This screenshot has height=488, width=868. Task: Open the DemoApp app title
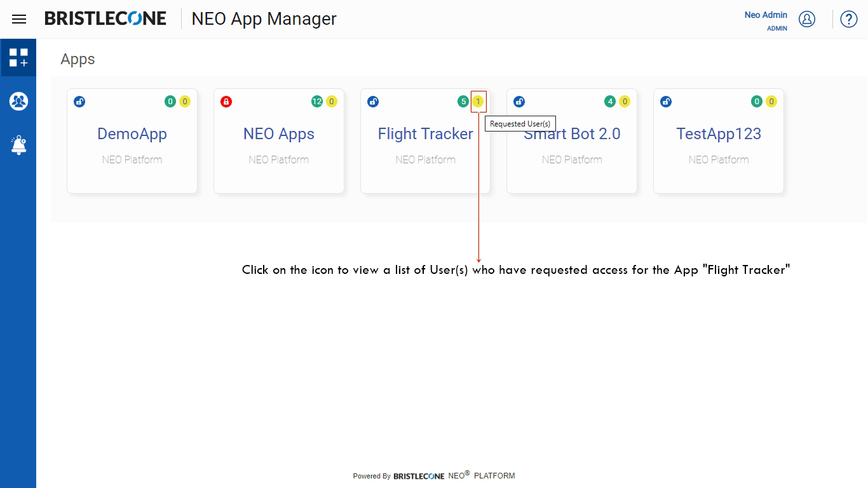[x=132, y=134]
